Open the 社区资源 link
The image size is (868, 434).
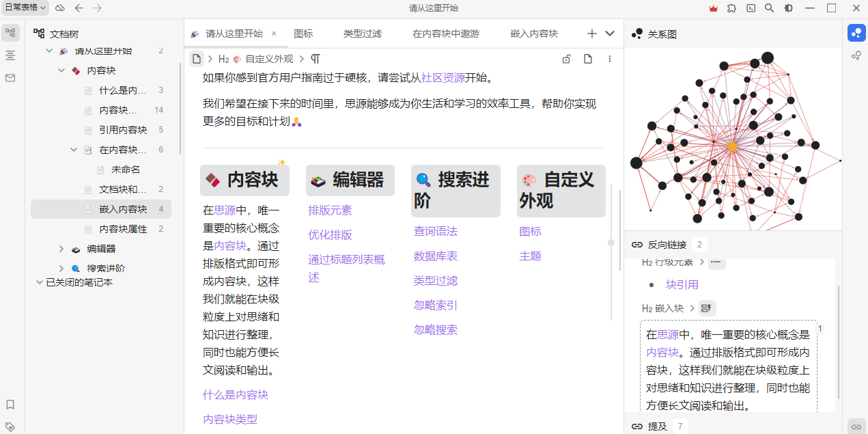[443, 77]
